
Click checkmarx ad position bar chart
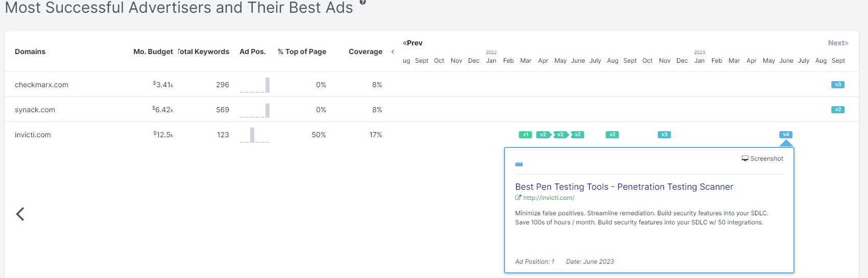(255, 85)
